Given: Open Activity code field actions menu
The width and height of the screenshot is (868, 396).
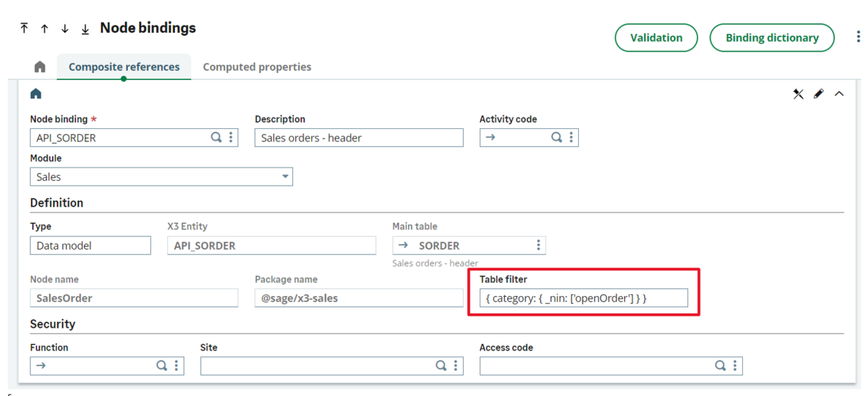Looking at the screenshot, I should 571,137.
